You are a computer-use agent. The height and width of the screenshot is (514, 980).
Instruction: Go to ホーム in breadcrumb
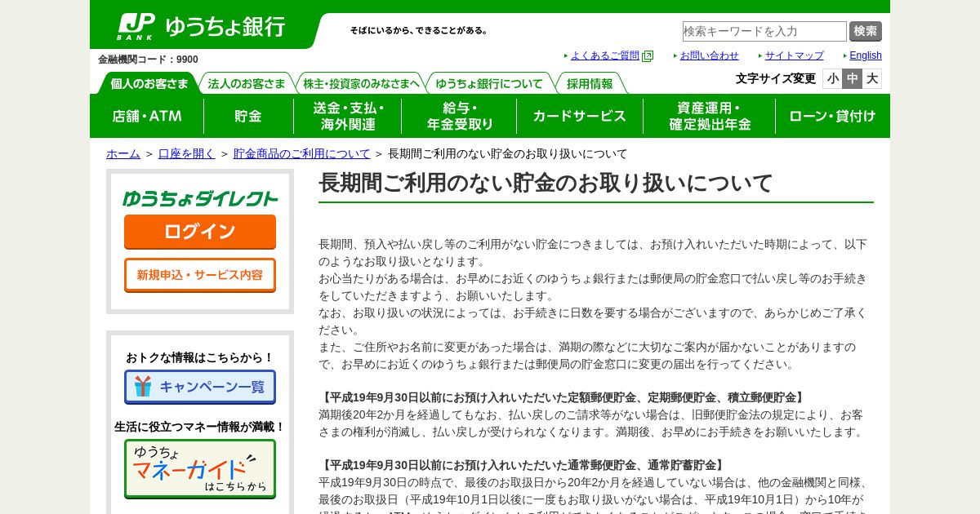[x=123, y=153]
